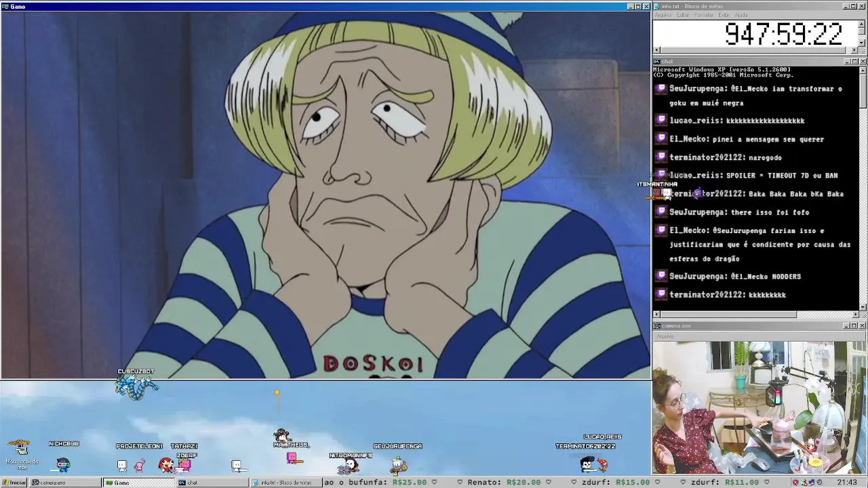Click the NICKCB98 avatar character
Viewport: 868px width, 488px height.
[x=63, y=464]
